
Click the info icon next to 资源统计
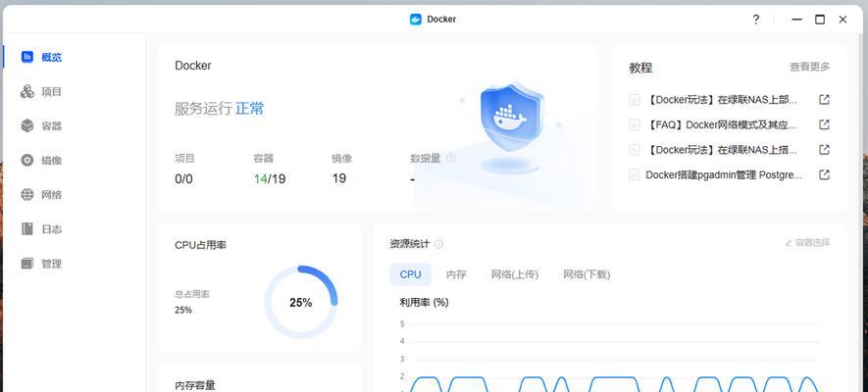(x=439, y=244)
